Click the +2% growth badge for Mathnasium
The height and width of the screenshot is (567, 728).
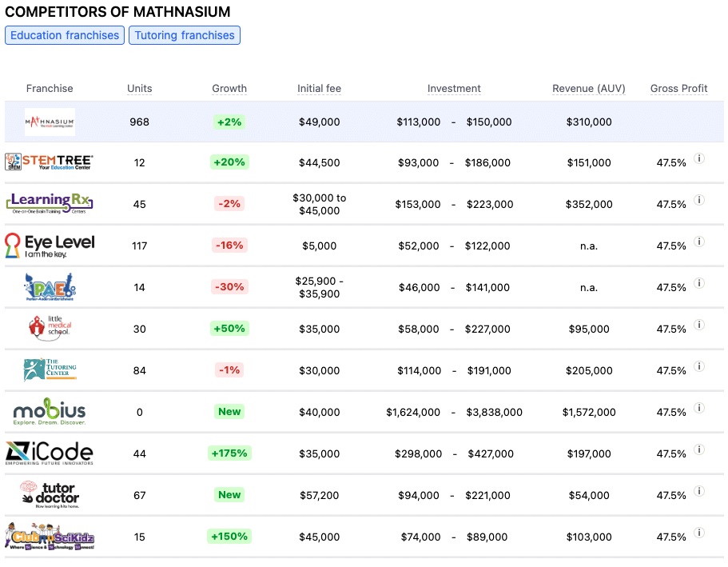coord(229,122)
